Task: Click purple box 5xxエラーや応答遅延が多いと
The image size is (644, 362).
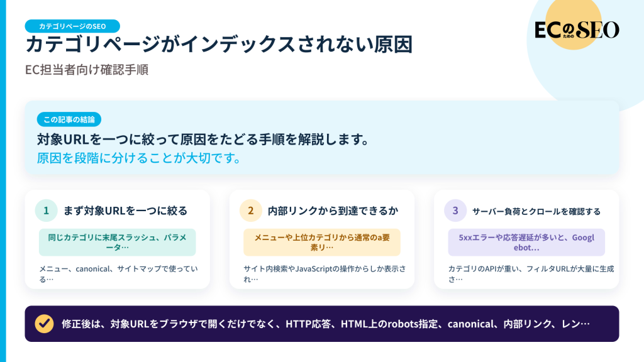Action: (x=526, y=242)
